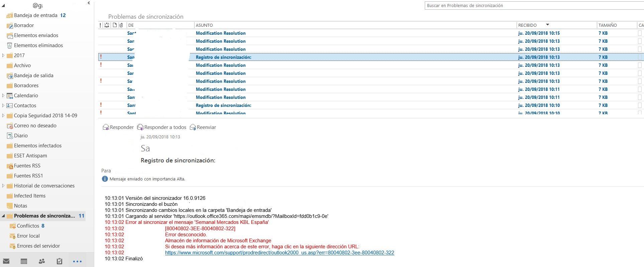
Task: Expand Copia Seguridad 2018 14-09 folder
Action: pyautogui.click(x=3, y=116)
